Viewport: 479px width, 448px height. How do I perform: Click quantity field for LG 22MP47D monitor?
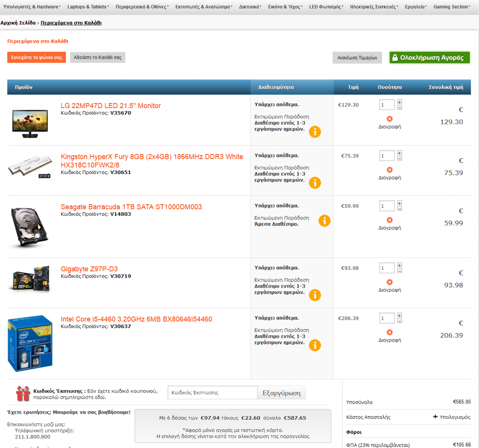click(x=387, y=105)
